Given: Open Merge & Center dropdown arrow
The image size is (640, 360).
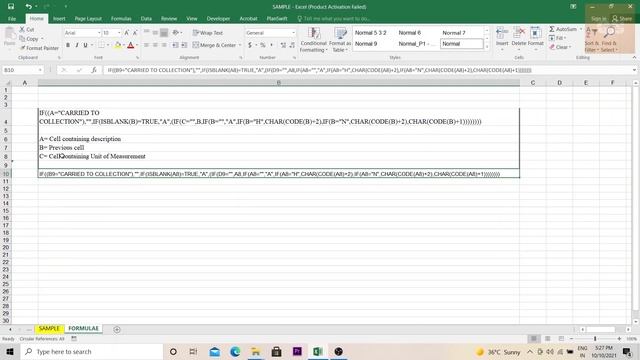Looking at the screenshot, I should tap(240, 45).
